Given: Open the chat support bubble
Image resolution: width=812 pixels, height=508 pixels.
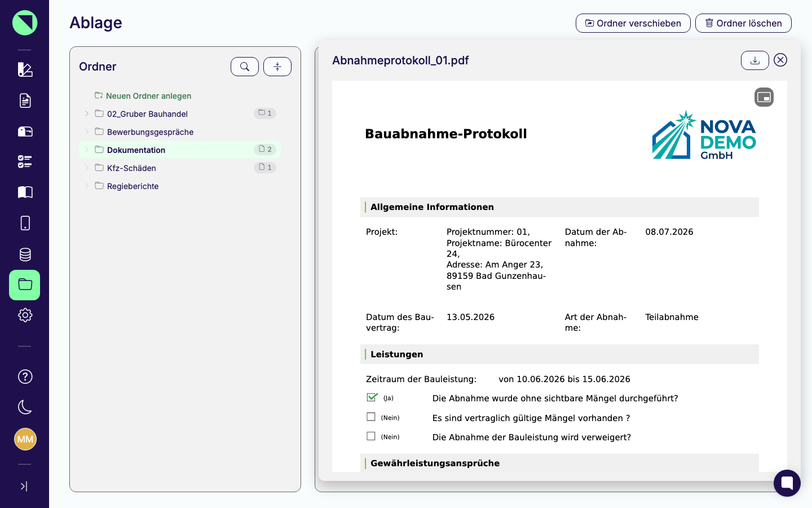Looking at the screenshot, I should 787,483.
